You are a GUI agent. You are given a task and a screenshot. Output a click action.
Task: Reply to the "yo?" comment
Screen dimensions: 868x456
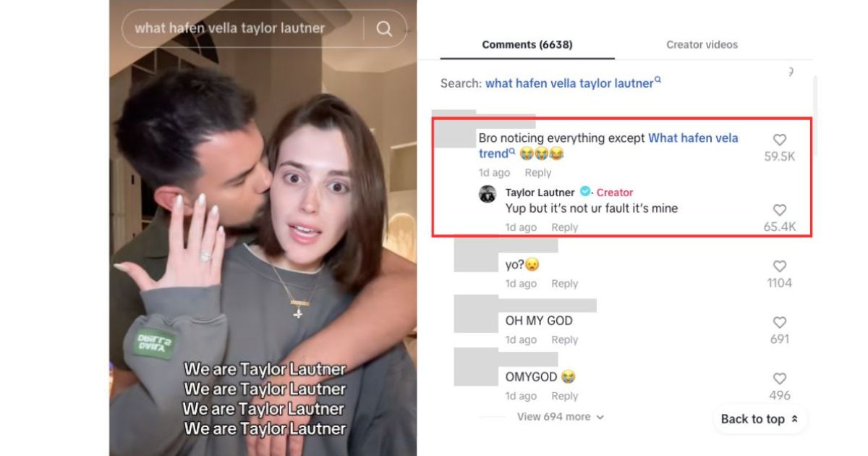coord(564,284)
